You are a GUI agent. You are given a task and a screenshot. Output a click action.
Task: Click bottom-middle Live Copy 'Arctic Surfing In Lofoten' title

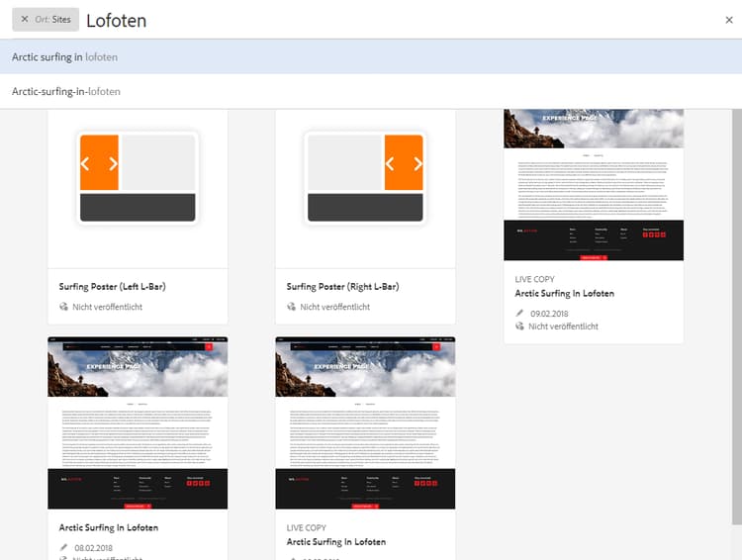pos(336,541)
